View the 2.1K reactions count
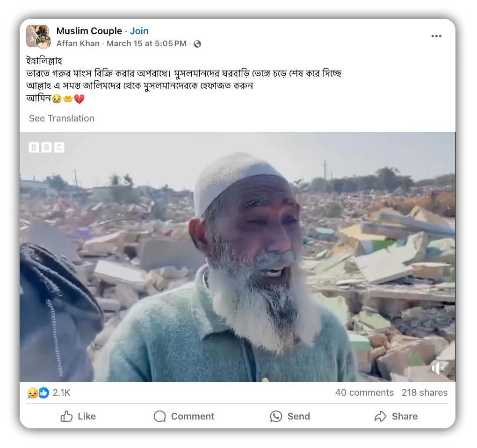 61,392
